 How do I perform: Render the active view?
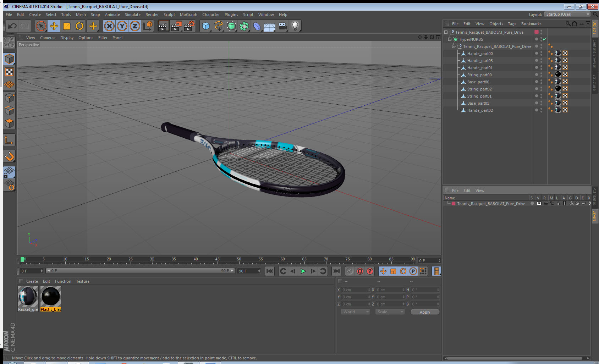click(163, 26)
